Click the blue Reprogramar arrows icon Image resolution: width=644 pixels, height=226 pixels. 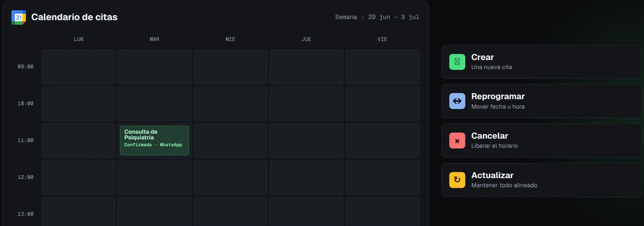pyautogui.click(x=457, y=101)
